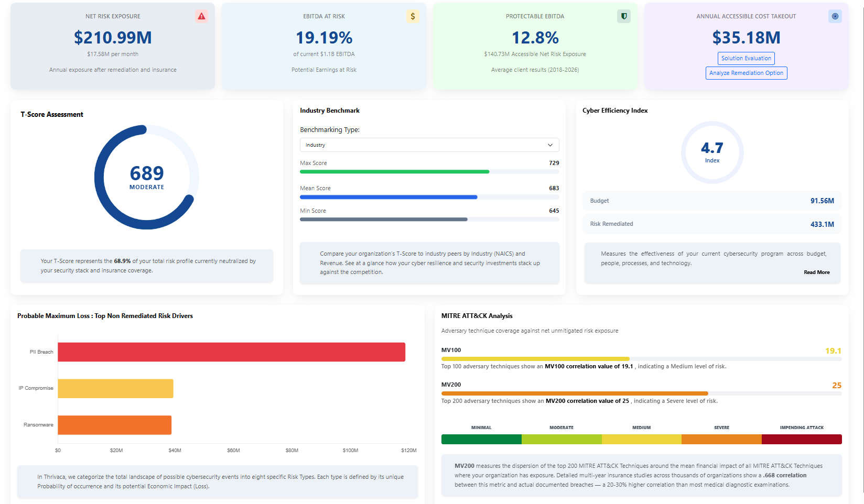Click the Analyze Remediation Option button
The width and height of the screenshot is (864, 504).
746,73
